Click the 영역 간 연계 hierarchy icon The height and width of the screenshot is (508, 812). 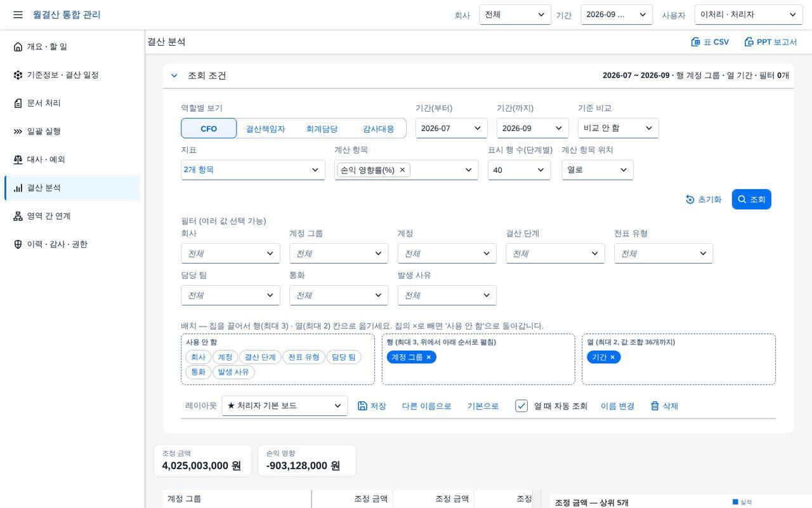click(x=18, y=216)
